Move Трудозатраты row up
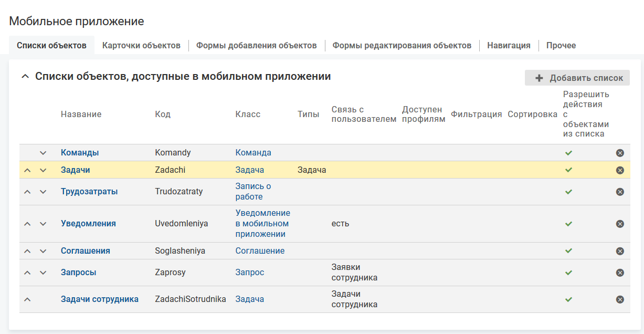644x334 pixels. point(28,192)
